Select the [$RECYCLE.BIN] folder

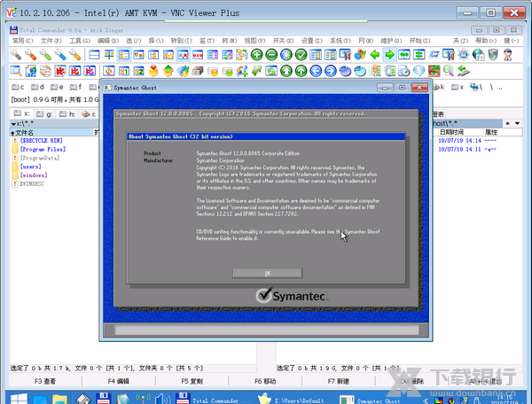[41, 140]
